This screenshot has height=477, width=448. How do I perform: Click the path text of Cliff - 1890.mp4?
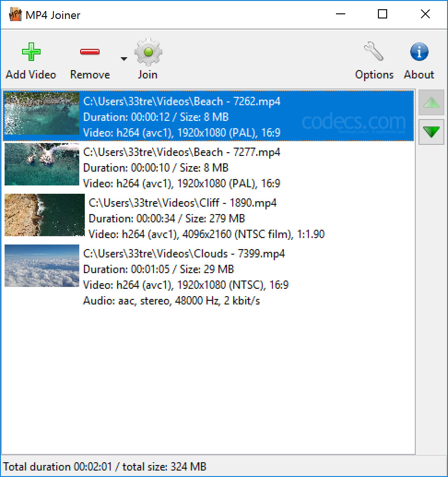click(183, 203)
